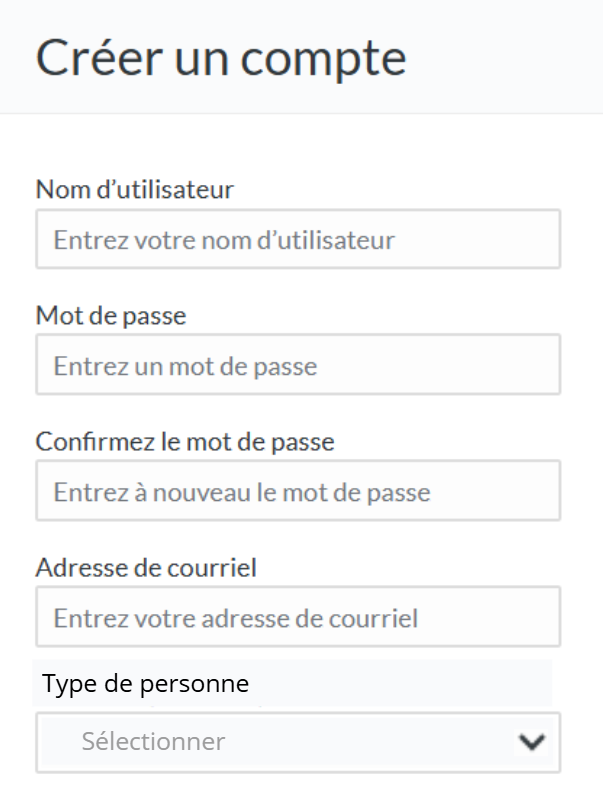
Task: Click placeholder text Entrez un mot de passe
Action: point(185,367)
